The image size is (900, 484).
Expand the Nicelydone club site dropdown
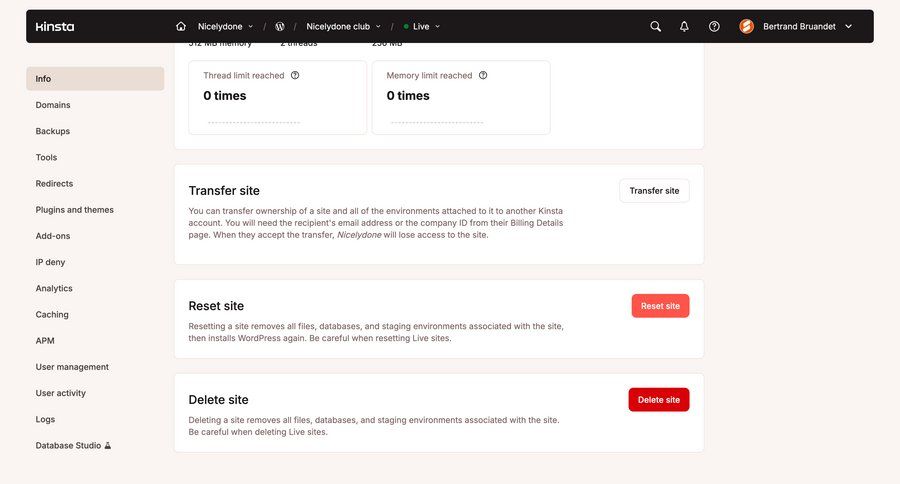343,27
